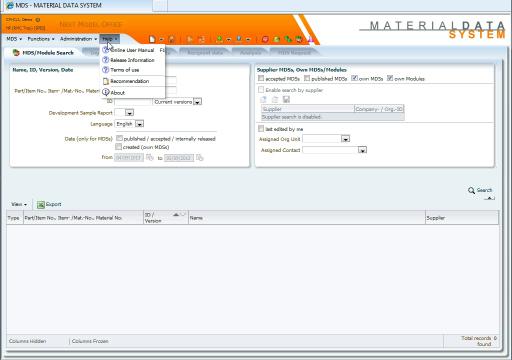Click the Internet Explorer icon in title bar

(10, 5)
